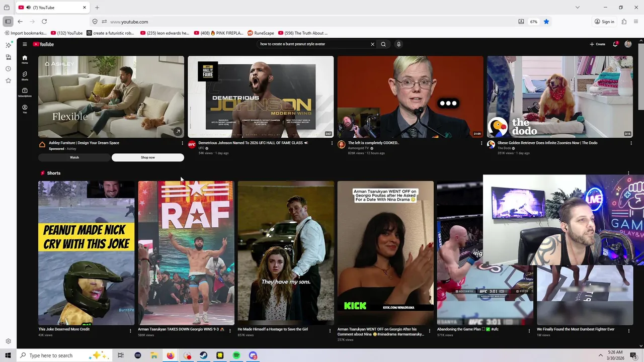Open the (556) The Truth About bookmark

[303, 33]
